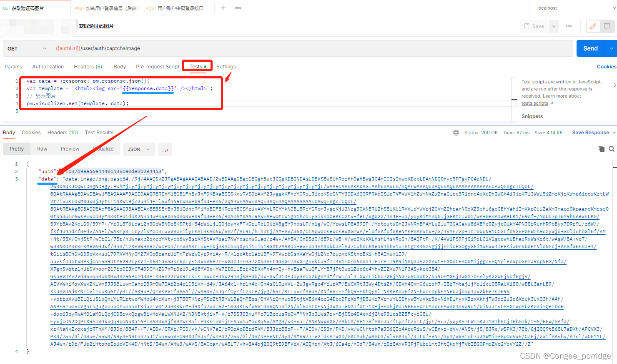Click the request URL field
Image resolution: width=617 pixels, height=364 pixels.
click(x=312, y=48)
